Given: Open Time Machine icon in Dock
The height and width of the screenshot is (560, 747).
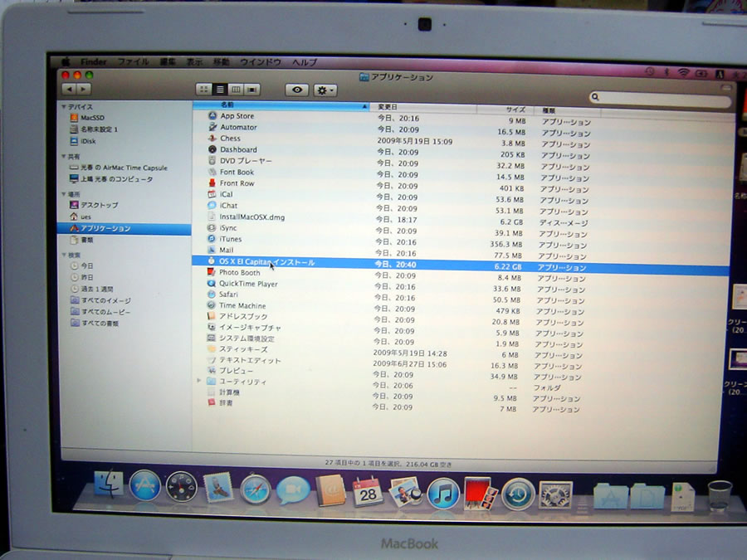Looking at the screenshot, I should 517,494.
